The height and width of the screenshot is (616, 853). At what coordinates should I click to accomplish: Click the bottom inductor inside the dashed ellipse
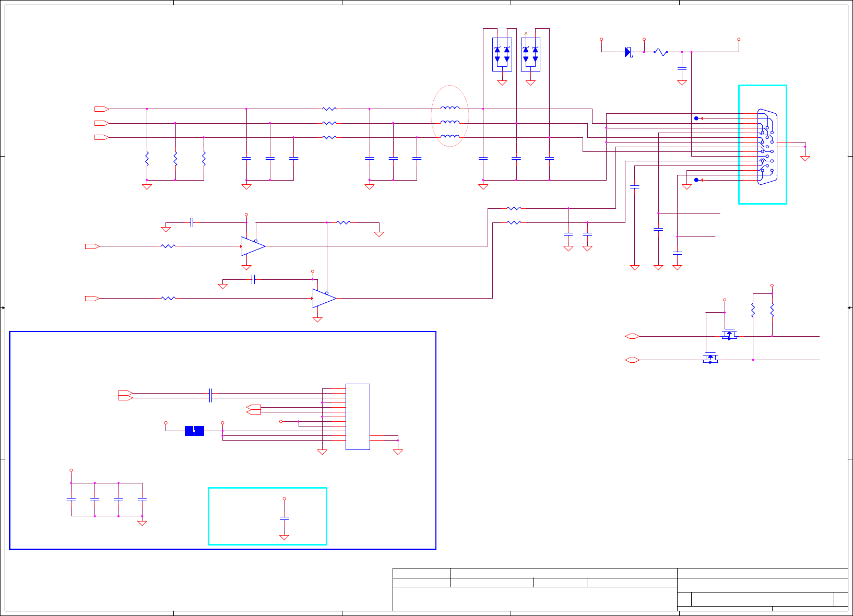pos(450,136)
